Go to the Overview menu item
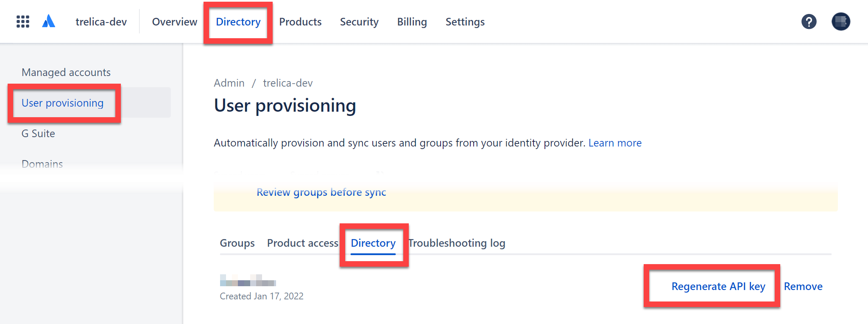This screenshot has height=324, width=868. 174,22
